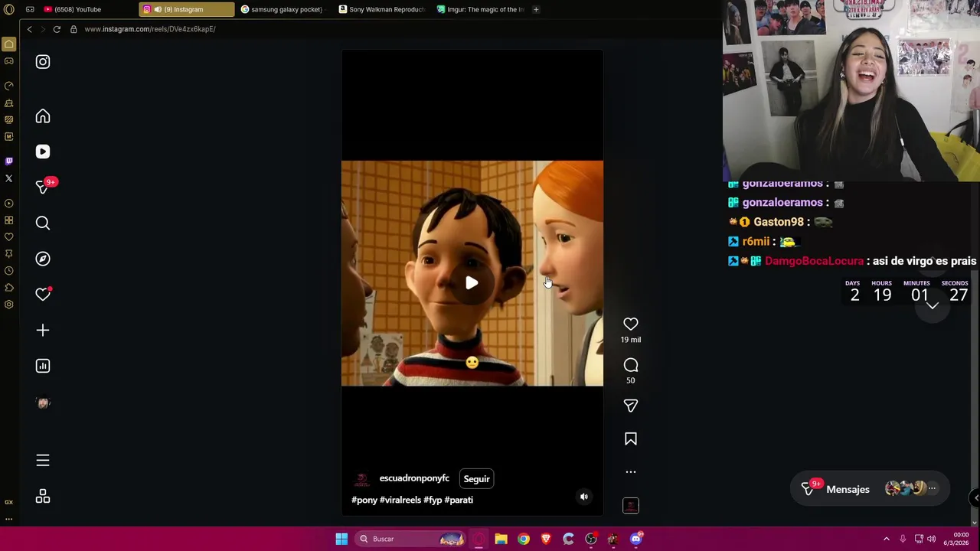Screen dimensions: 980x551
Task: Open Google Chrome from the taskbar
Action: click(524, 539)
